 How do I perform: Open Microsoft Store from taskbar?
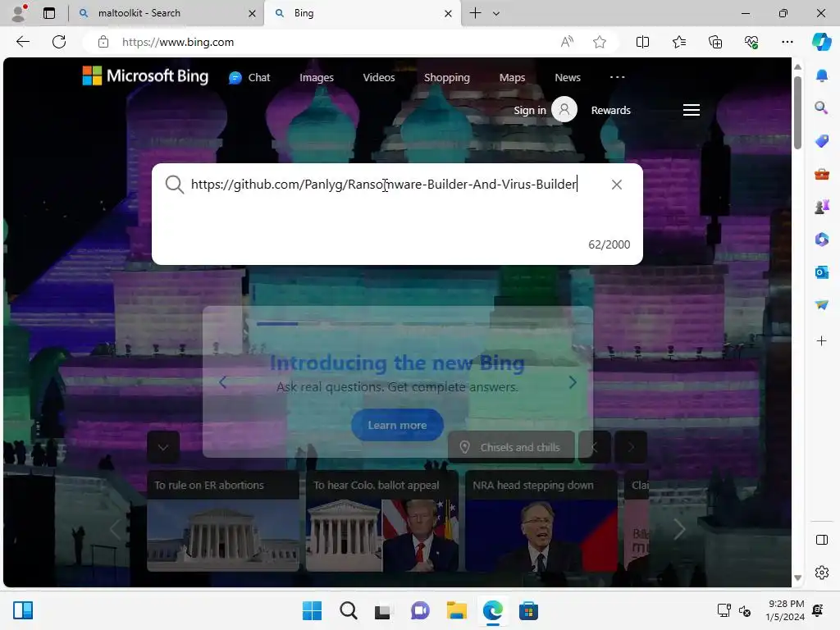(528, 610)
